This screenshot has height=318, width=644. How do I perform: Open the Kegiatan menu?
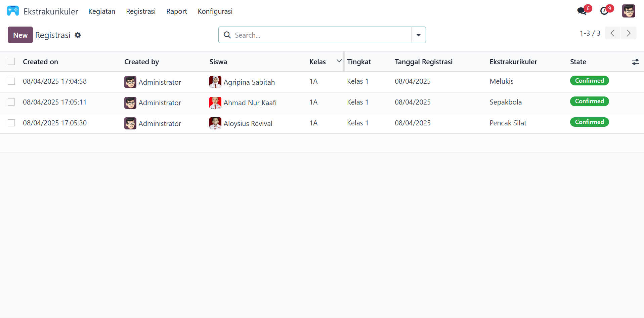click(x=102, y=11)
